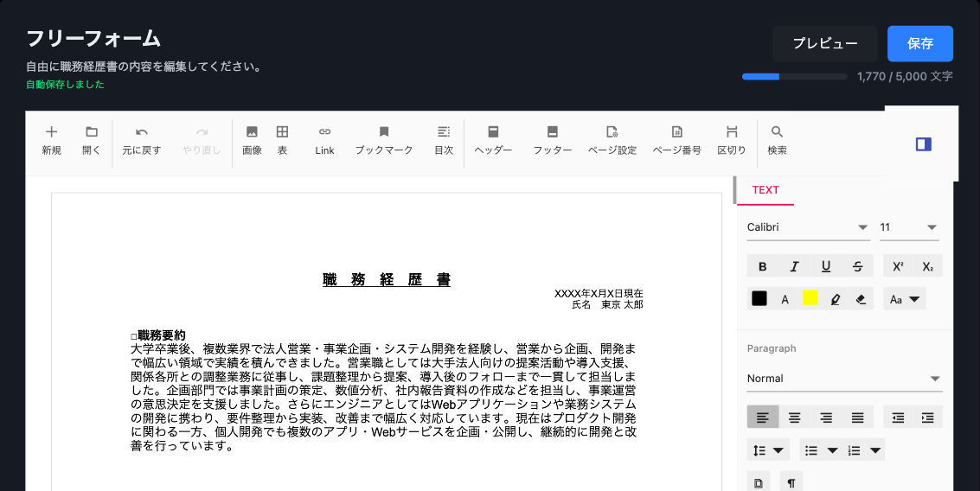Click the 1,770 / 5,000 文字 counter
This screenshot has width=980, height=491.
(x=905, y=77)
